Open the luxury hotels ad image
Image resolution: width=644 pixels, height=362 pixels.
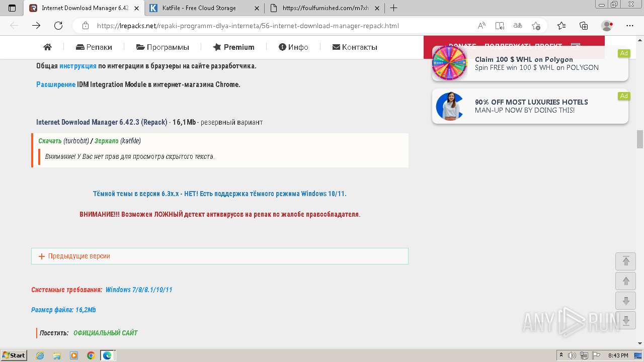click(450, 106)
